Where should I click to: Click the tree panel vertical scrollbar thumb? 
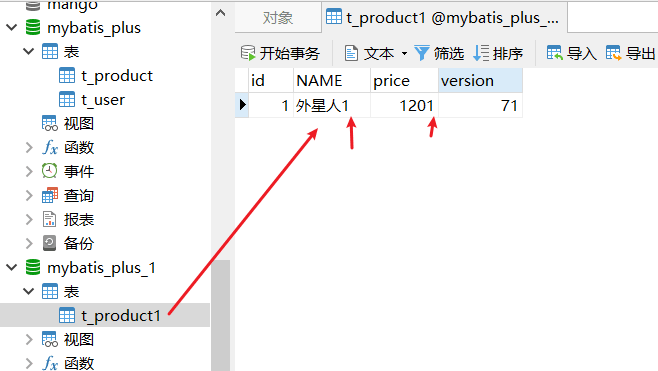point(220,316)
